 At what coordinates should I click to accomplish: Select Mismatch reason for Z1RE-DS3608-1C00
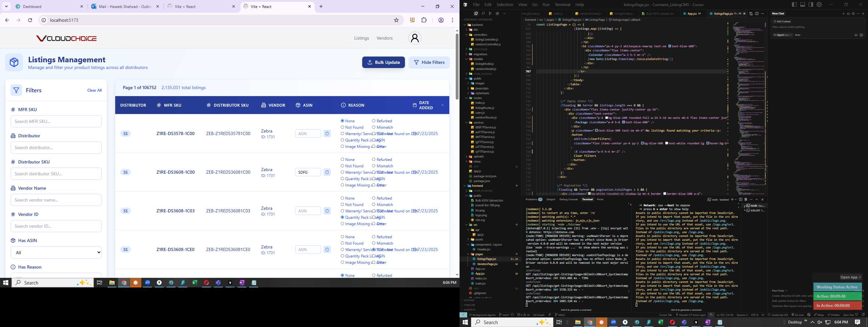tap(374, 166)
